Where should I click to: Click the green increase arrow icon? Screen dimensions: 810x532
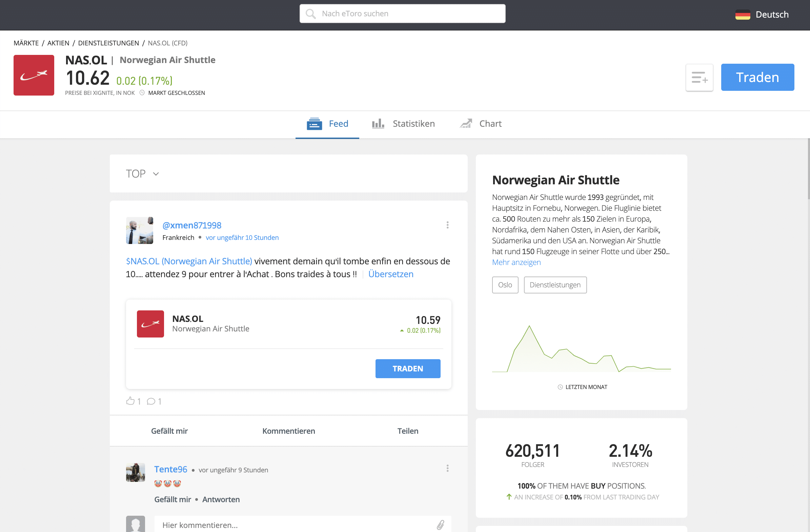pyautogui.click(x=509, y=497)
